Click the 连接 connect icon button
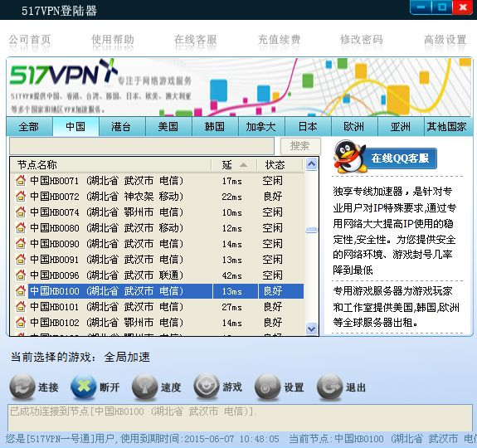The height and width of the screenshot is (448, 477). (22, 387)
